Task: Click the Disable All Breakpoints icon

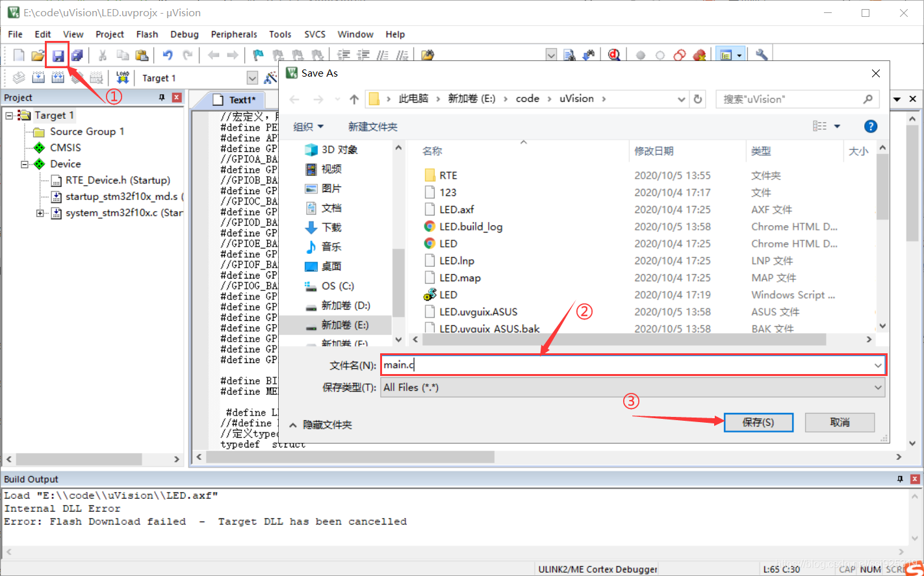Action: 680,56
